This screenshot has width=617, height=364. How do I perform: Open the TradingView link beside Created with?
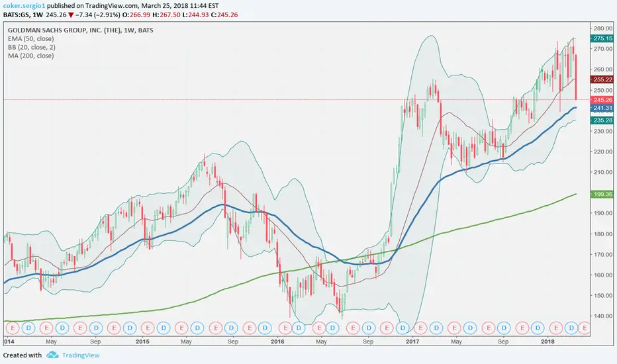pyautogui.click(x=81, y=355)
